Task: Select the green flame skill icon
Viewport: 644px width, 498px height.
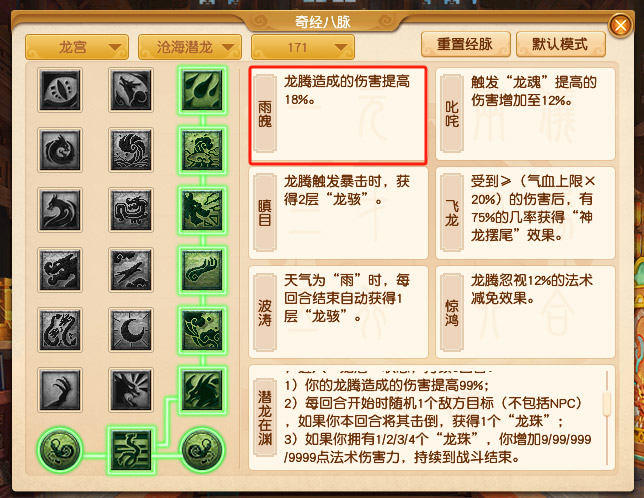Action: point(202,90)
